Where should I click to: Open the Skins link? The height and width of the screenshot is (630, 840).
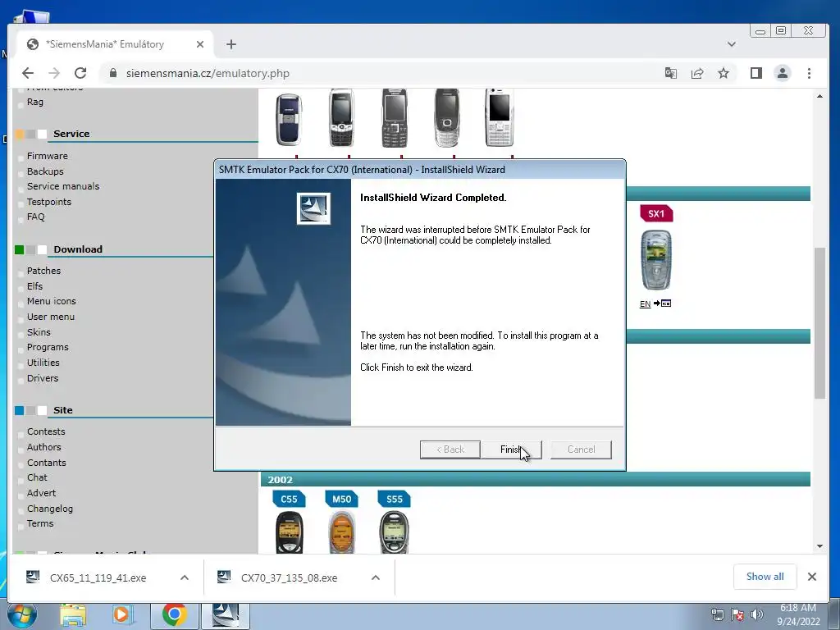[x=39, y=332]
